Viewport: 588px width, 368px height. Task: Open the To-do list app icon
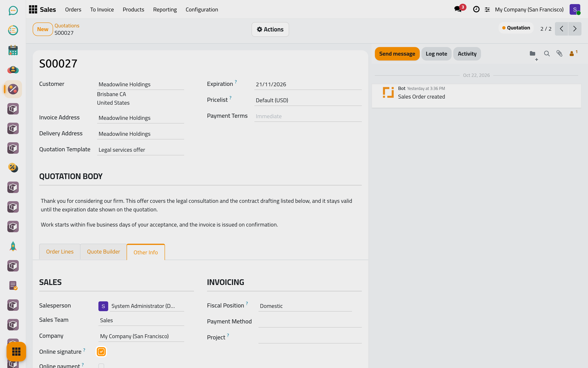(x=13, y=30)
